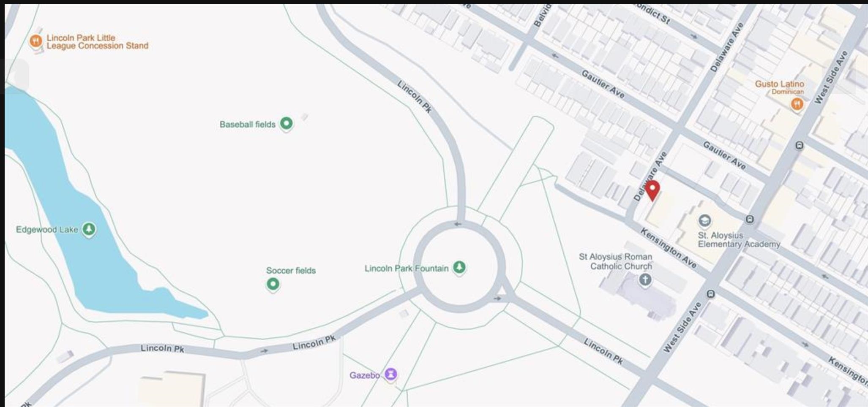Viewport: 868px width, 407px height.
Task: Click bus stop icon below Gusto Latino
Action: [x=799, y=146]
